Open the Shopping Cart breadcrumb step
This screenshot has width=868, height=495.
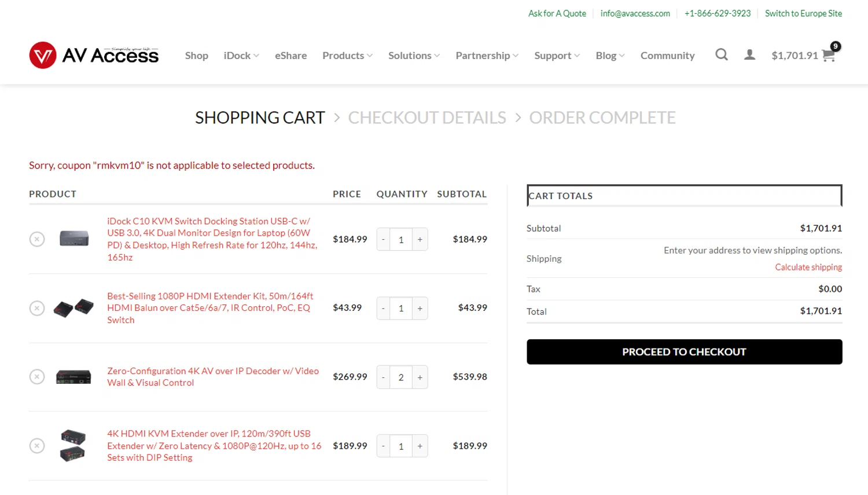point(260,118)
